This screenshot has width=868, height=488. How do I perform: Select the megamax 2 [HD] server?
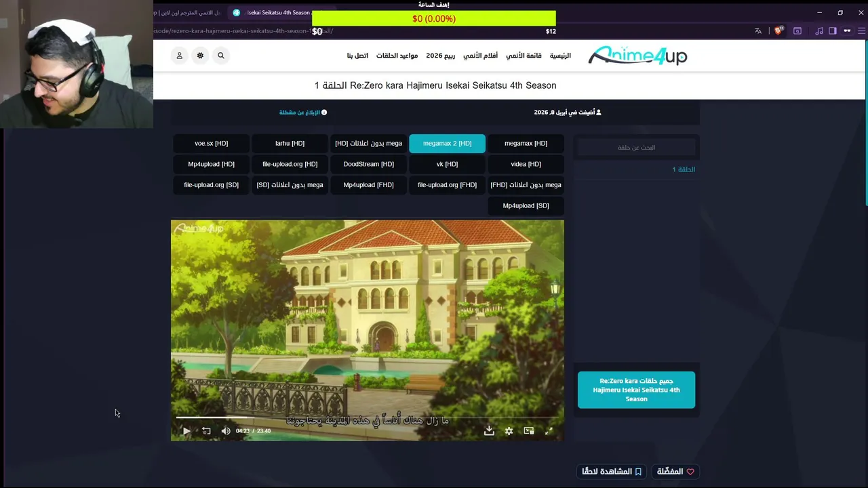pyautogui.click(x=447, y=144)
